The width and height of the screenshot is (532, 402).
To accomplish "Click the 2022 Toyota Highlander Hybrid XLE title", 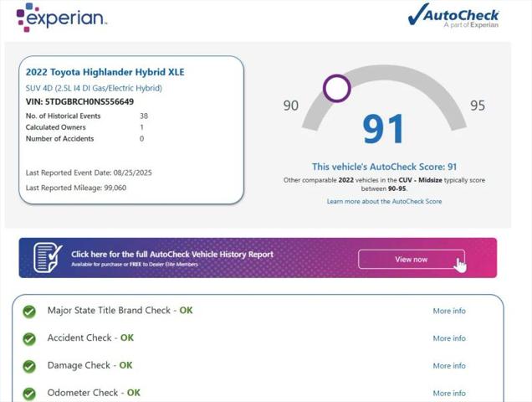I will (105, 72).
